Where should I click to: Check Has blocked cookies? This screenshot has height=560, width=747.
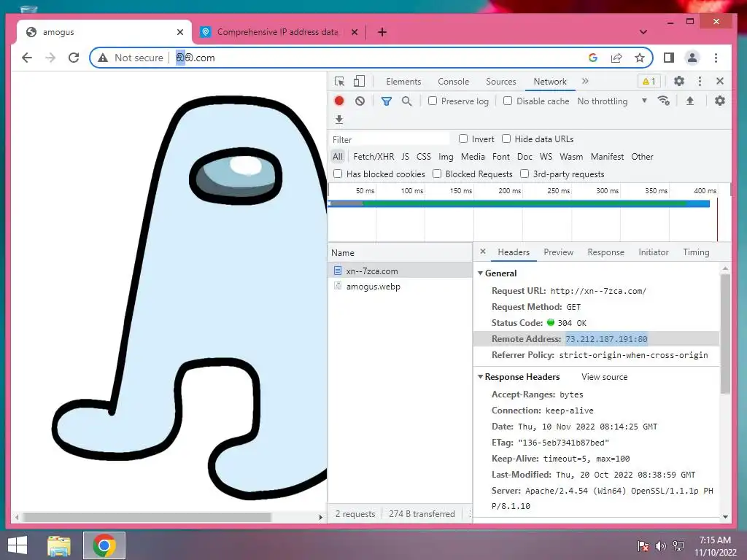coord(338,174)
